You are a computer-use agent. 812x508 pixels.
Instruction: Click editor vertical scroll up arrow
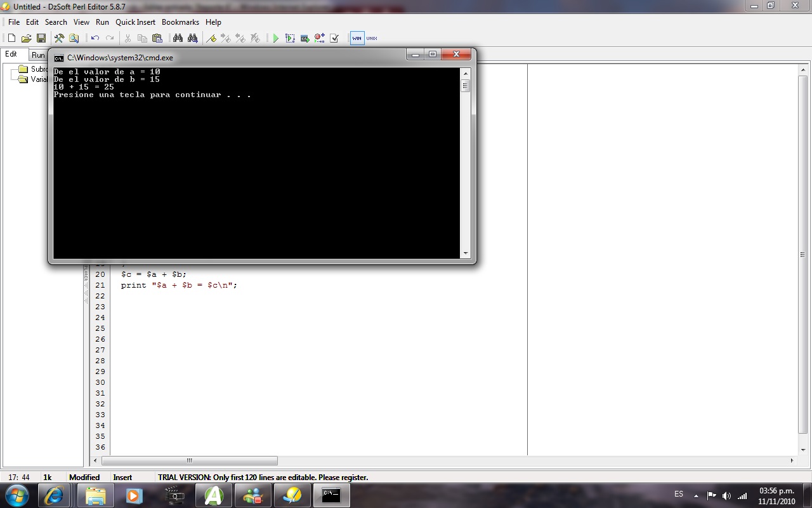point(802,69)
